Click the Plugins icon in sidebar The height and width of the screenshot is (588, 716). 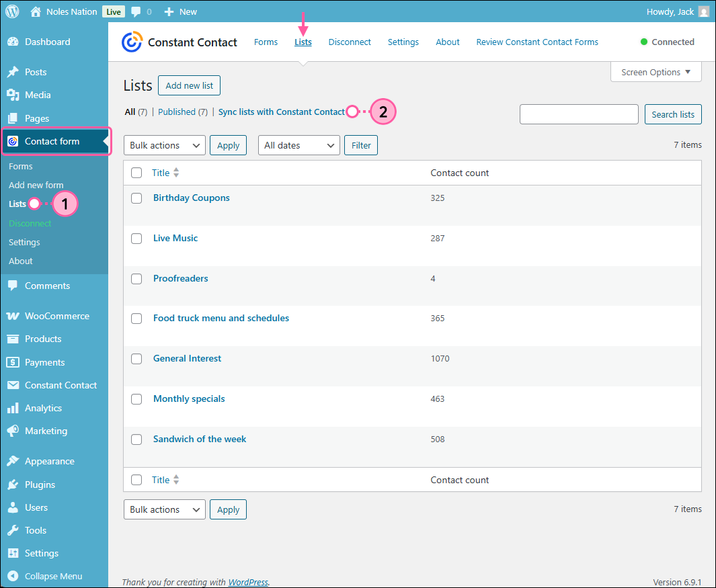tap(13, 485)
